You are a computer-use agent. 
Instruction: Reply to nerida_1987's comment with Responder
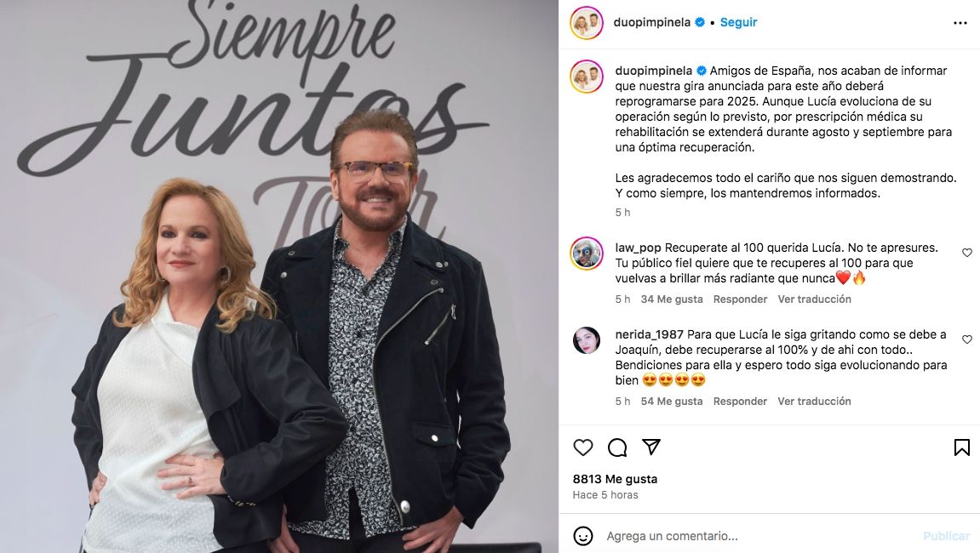tap(740, 402)
